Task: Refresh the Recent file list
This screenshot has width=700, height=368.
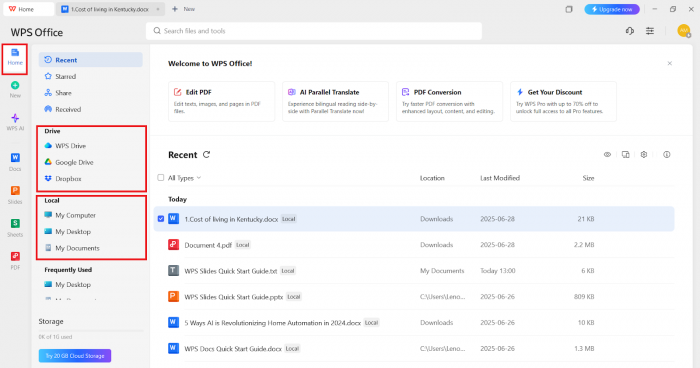Action: pos(206,155)
